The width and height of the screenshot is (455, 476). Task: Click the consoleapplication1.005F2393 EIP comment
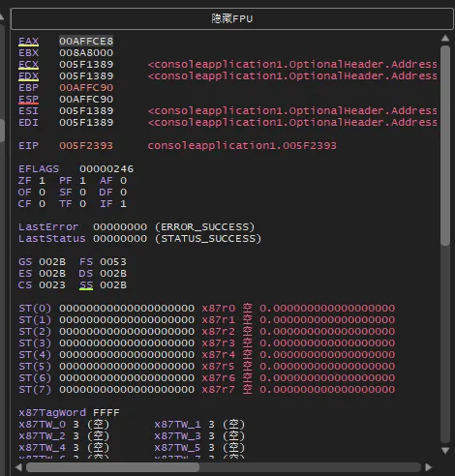click(242, 146)
